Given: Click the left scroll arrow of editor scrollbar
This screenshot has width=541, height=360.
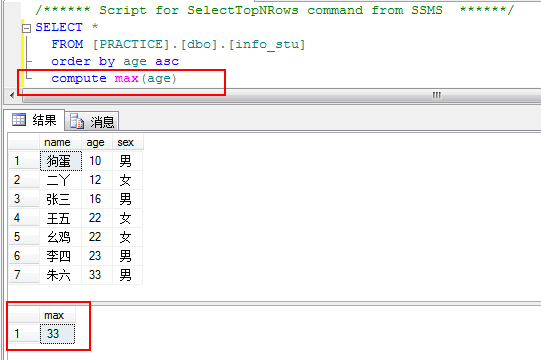Looking at the screenshot, I should tap(12, 95).
